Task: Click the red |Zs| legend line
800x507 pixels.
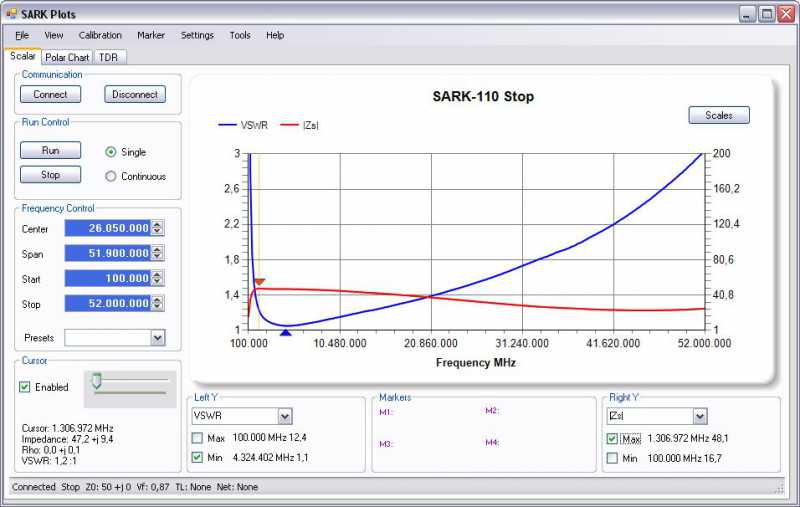Action: [289, 125]
